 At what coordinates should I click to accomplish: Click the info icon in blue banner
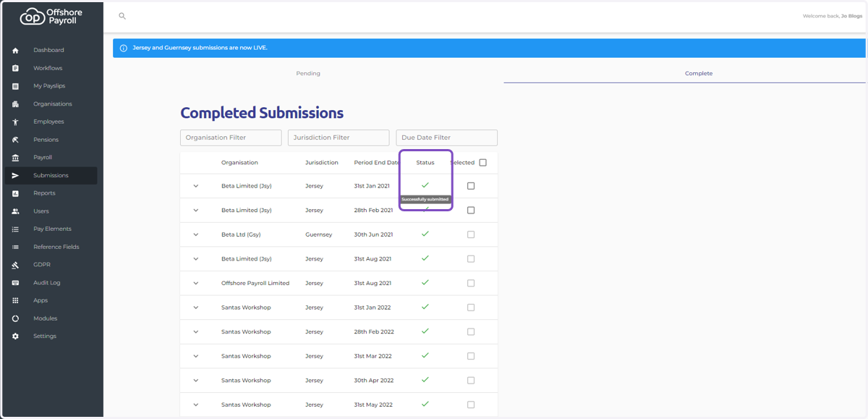pyautogui.click(x=123, y=48)
